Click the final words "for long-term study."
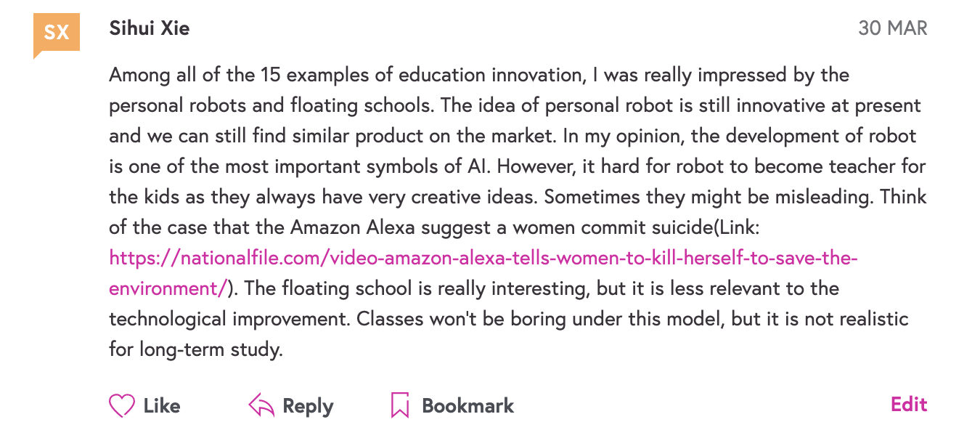980x446 pixels. coord(195,349)
